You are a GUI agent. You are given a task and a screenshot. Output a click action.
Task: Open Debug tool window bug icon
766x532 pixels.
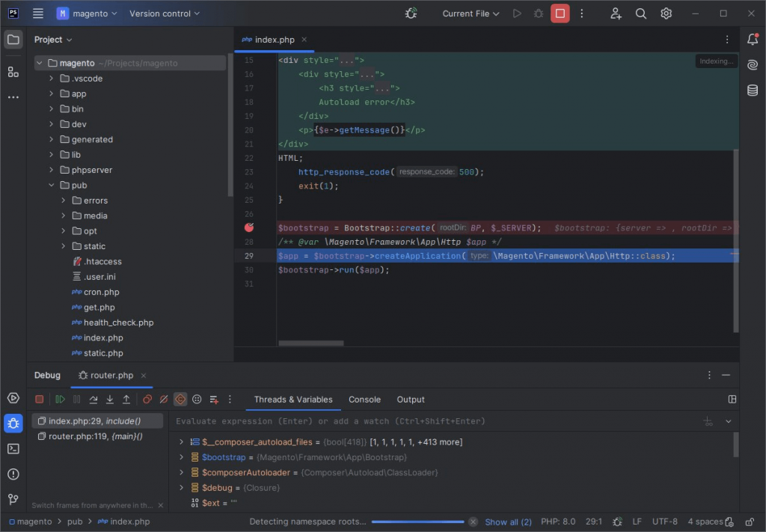pyautogui.click(x=13, y=423)
